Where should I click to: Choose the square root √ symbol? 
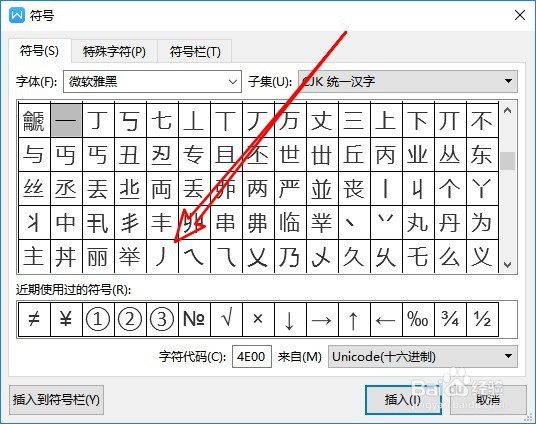click(227, 319)
